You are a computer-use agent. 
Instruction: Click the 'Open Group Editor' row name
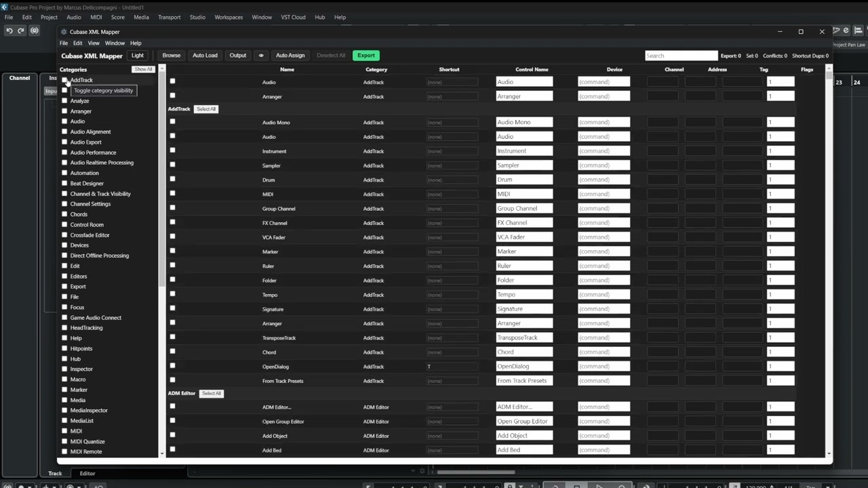pyautogui.click(x=283, y=422)
